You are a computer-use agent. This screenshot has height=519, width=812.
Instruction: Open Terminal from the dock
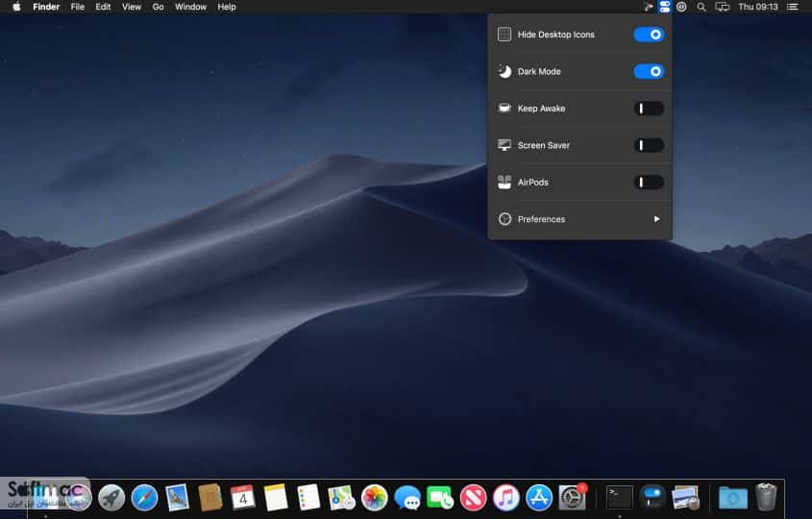620,498
